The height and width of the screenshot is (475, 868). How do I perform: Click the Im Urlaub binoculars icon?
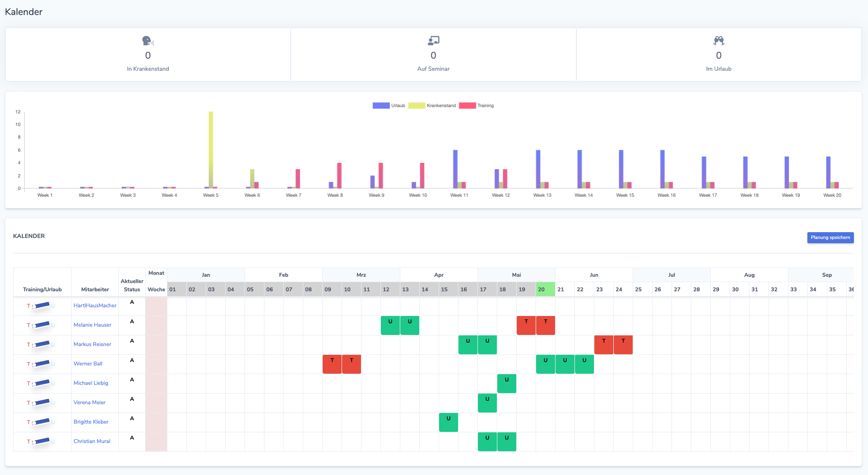[x=719, y=41]
